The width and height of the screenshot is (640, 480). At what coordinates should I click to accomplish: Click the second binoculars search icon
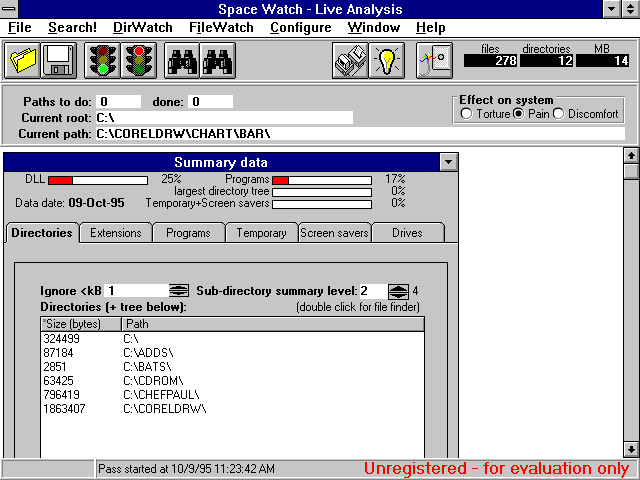(216, 61)
